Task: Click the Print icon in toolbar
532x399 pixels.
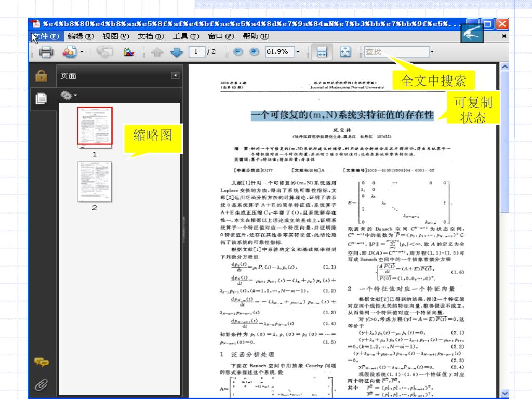Action: coord(46,52)
